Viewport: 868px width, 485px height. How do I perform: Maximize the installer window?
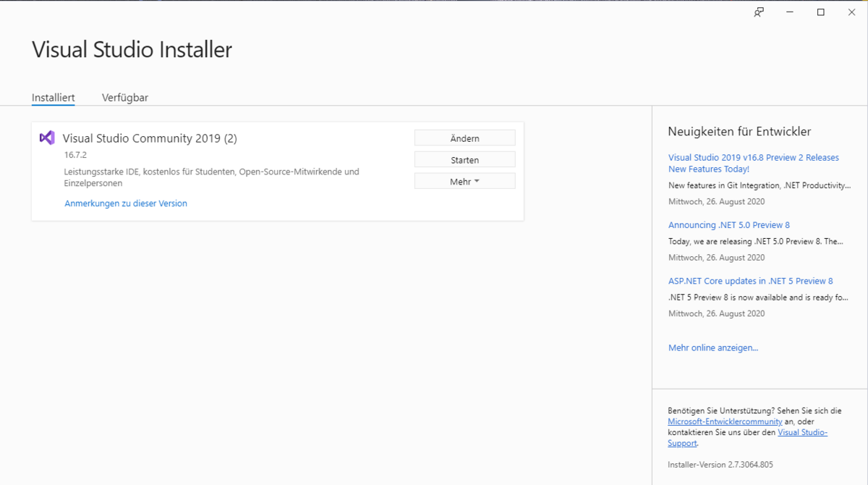click(x=821, y=12)
